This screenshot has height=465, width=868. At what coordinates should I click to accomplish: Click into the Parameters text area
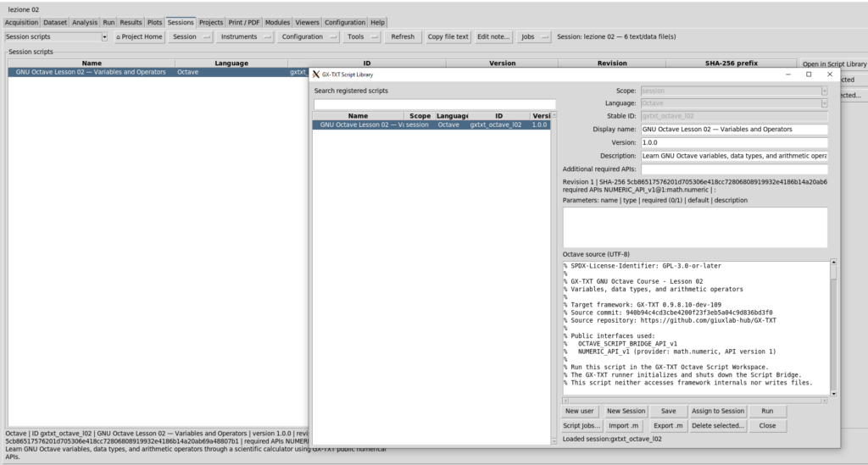(x=695, y=227)
